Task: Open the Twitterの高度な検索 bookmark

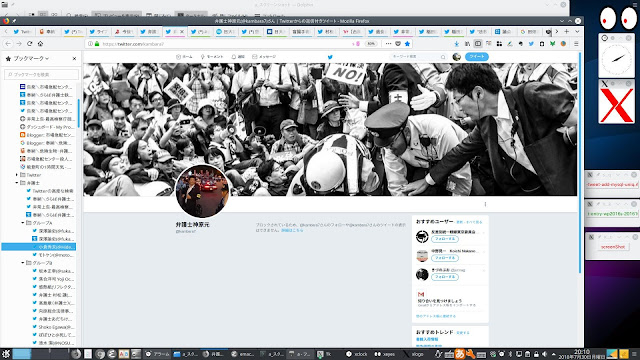Action: click(x=50, y=191)
